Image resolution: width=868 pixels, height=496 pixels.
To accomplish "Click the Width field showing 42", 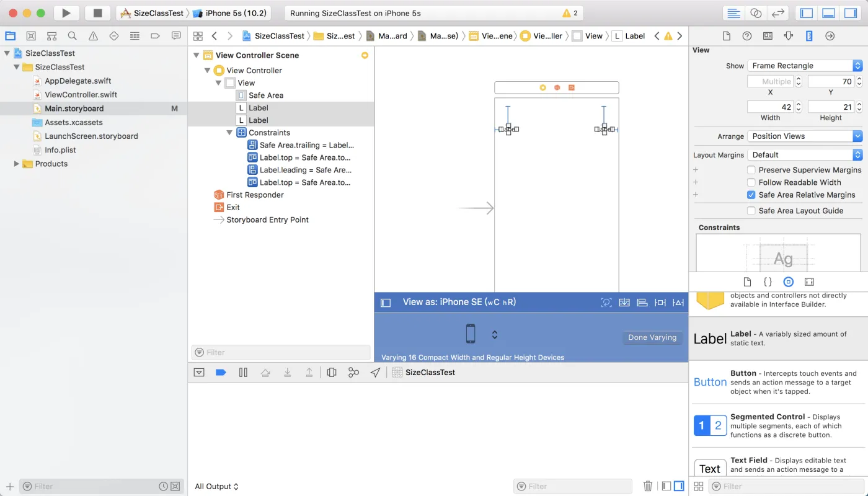I will pos(769,107).
